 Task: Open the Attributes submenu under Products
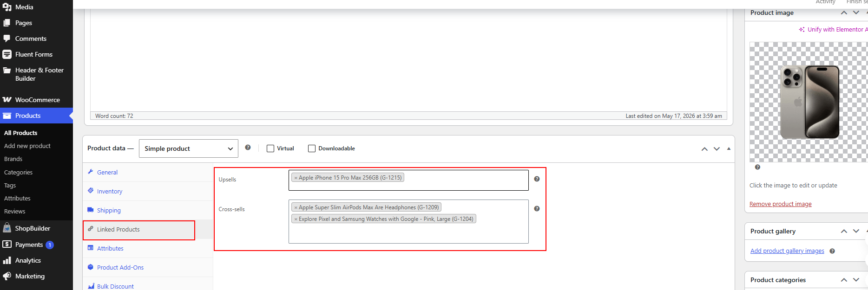click(17, 198)
